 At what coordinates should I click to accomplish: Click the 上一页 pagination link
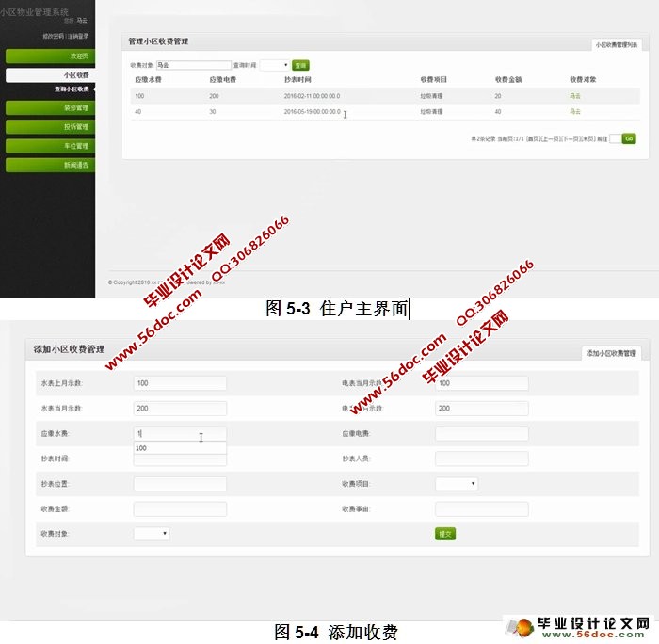[x=548, y=138]
